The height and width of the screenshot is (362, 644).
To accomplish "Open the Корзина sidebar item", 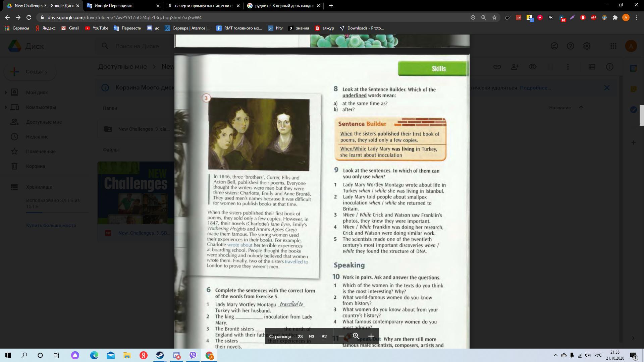I will pyautogui.click(x=35, y=166).
